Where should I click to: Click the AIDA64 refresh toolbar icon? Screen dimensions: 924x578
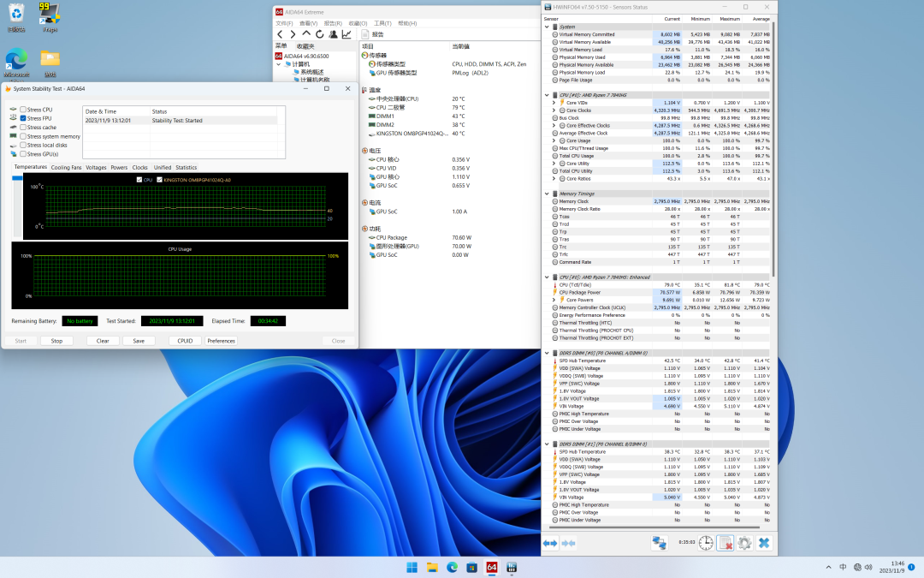(320, 34)
